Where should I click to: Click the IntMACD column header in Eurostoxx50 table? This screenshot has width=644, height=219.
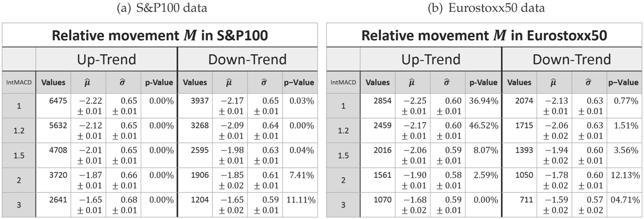coord(343,82)
